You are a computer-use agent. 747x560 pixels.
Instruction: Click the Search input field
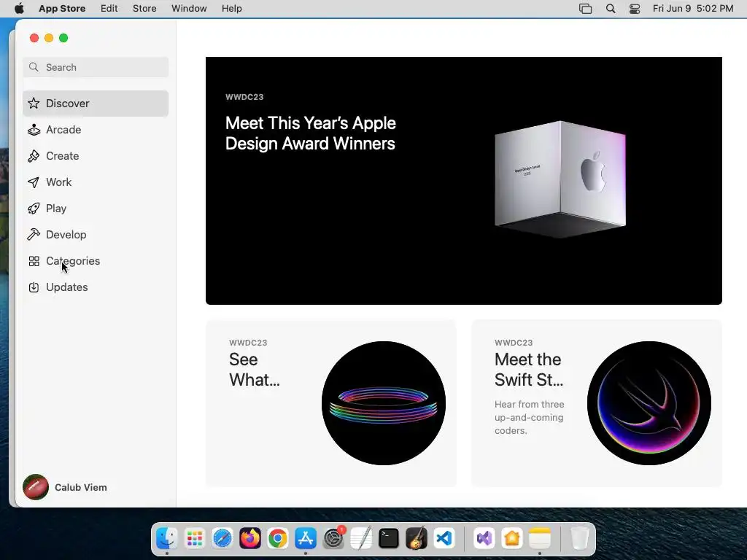[96, 67]
